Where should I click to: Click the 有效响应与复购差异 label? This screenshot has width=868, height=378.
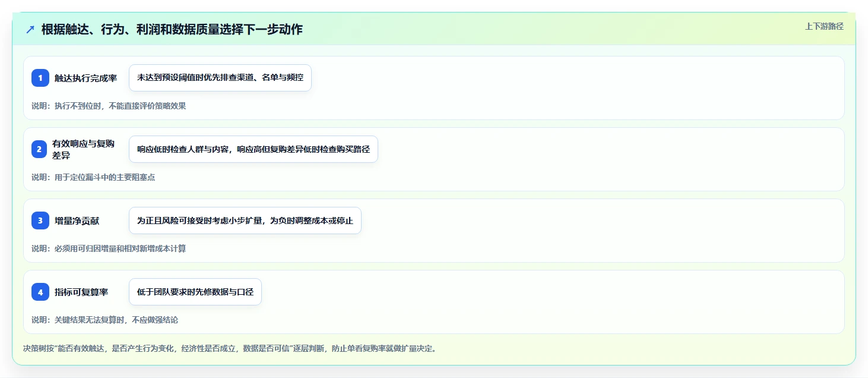pyautogui.click(x=83, y=149)
